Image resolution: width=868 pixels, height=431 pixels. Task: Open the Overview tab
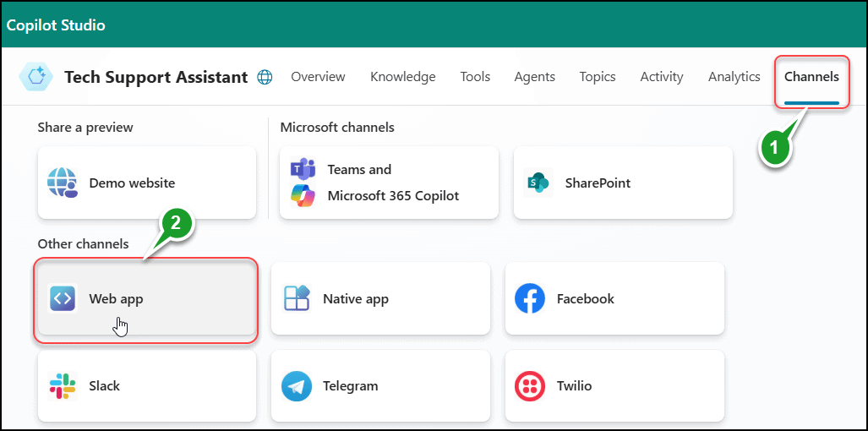point(318,77)
